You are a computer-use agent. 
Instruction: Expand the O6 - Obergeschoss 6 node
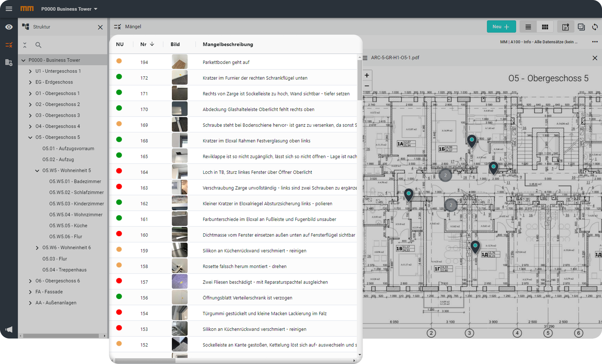(30, 281)
